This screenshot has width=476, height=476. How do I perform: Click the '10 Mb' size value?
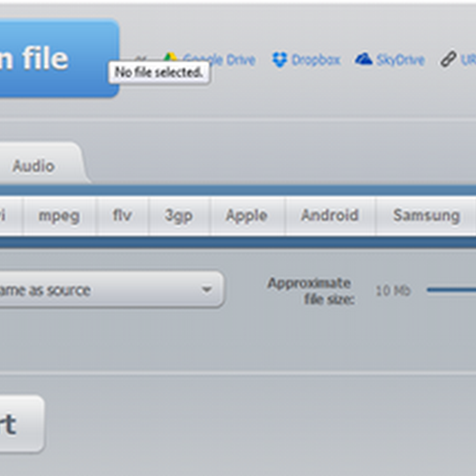point(393,290)
